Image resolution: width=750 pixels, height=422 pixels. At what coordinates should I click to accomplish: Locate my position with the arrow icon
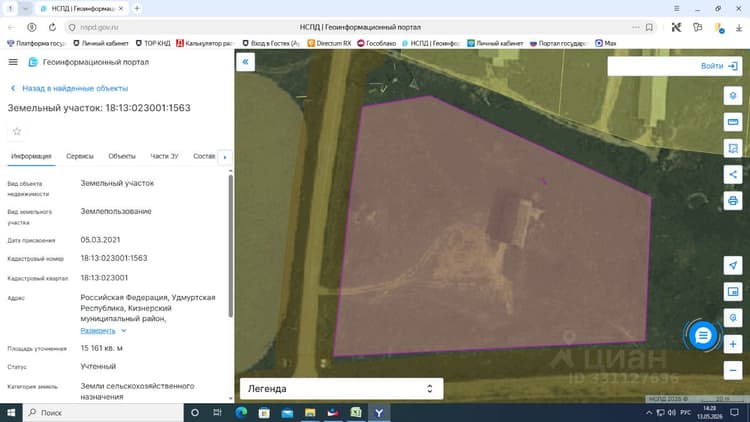(733, 265)
